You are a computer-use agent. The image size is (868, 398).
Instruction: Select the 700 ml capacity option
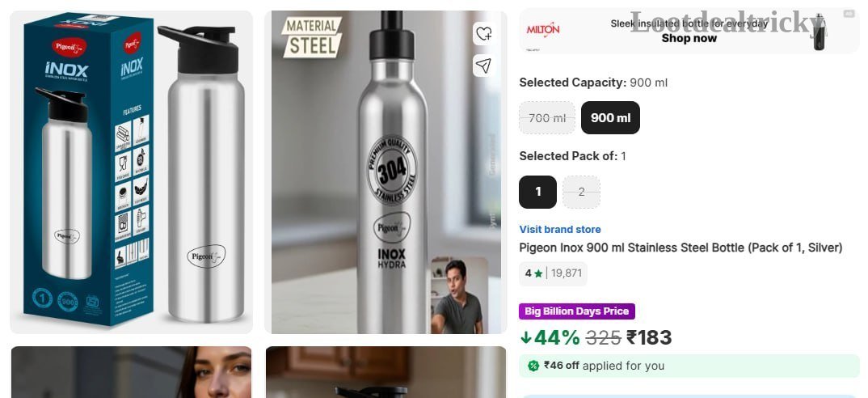tap(547, 117)
